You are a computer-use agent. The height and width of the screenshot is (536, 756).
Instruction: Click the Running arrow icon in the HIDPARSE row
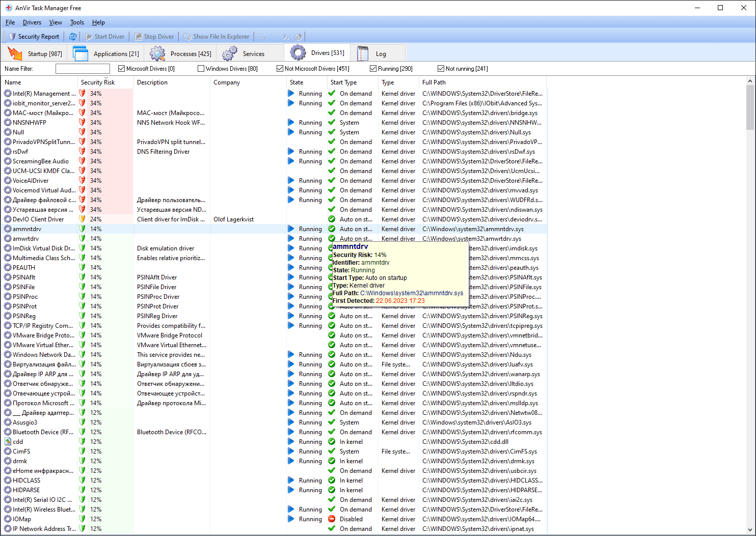pyautogui.click(x=291, y=490)
